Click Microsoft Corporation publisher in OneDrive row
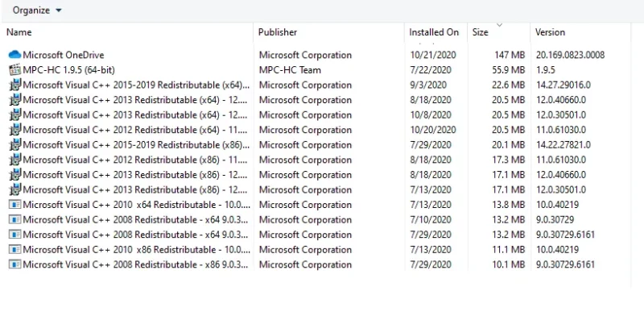Screen dimensions: 644x312 [x=305, y=55]
